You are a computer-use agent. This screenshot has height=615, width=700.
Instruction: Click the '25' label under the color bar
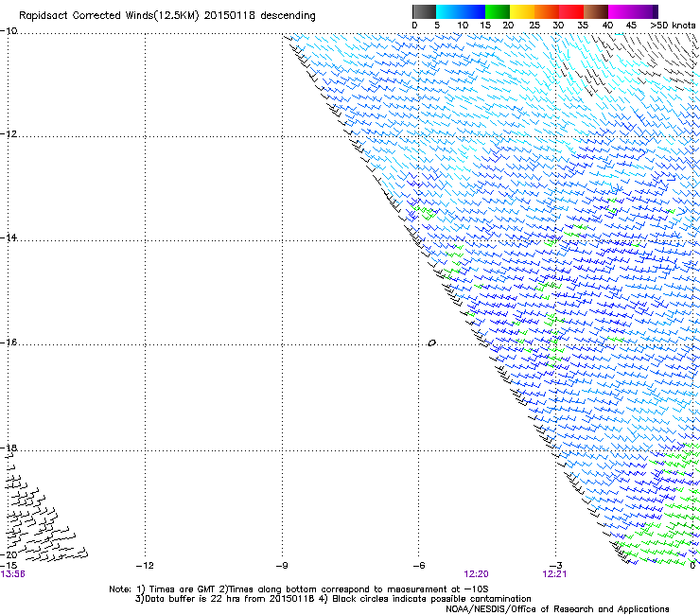pyautogui.click(x=534, y=26)
